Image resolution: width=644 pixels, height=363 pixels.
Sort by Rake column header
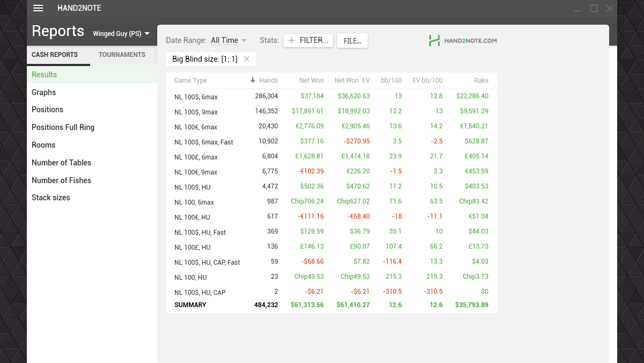pyautogui.click(x=481, y=81)
